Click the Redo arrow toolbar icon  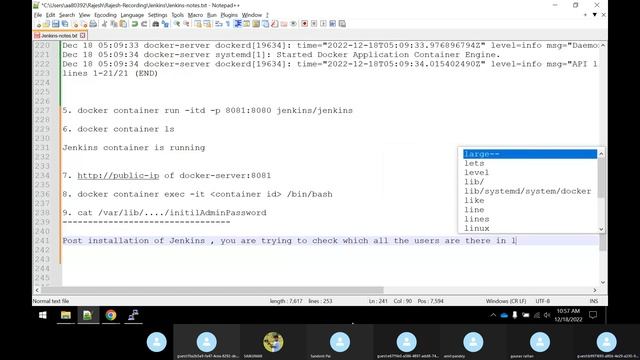pos(144,24)
